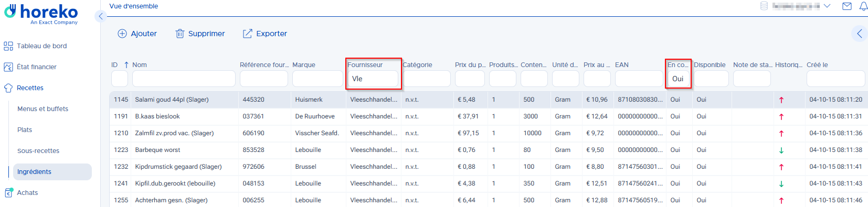
Task: Click the Recettes chef hat icon
Action: pyautogui.click(x=8, y=88)
